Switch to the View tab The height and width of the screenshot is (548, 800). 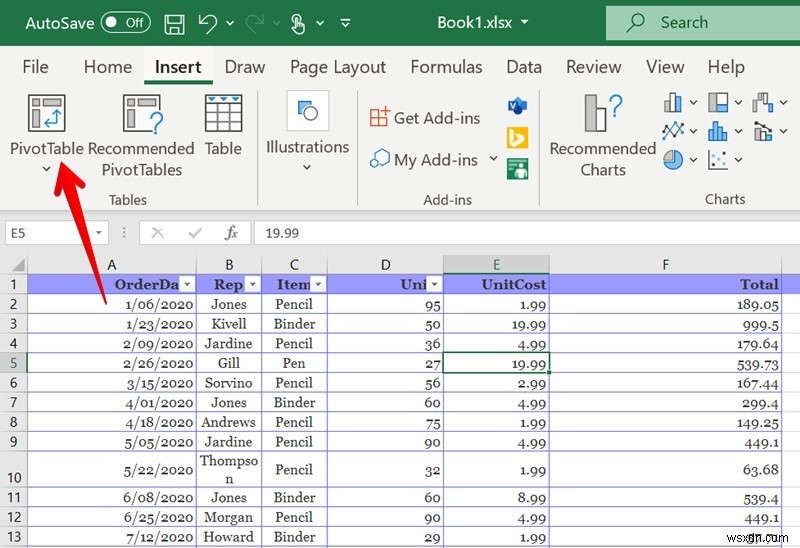[665, 67]
